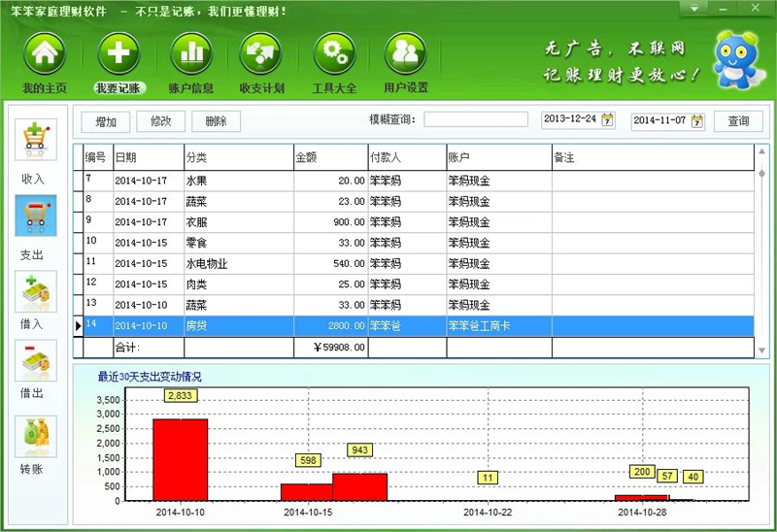The width and height of the screenshot is (777, 532).
Task: Open calendar picker for start date 2013-12-24
Action: click(x=607, y=119)
